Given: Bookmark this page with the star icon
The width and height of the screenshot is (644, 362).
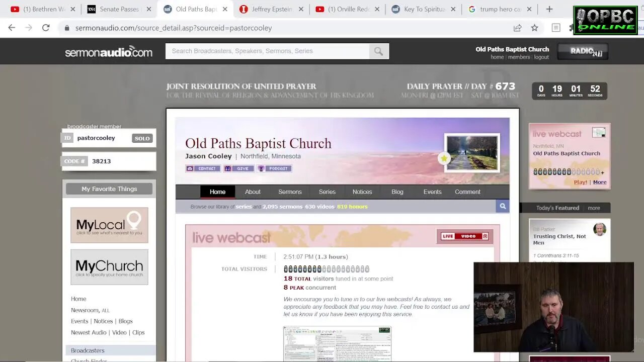Looking at the screenshot, I should click(x=534, y=28).
